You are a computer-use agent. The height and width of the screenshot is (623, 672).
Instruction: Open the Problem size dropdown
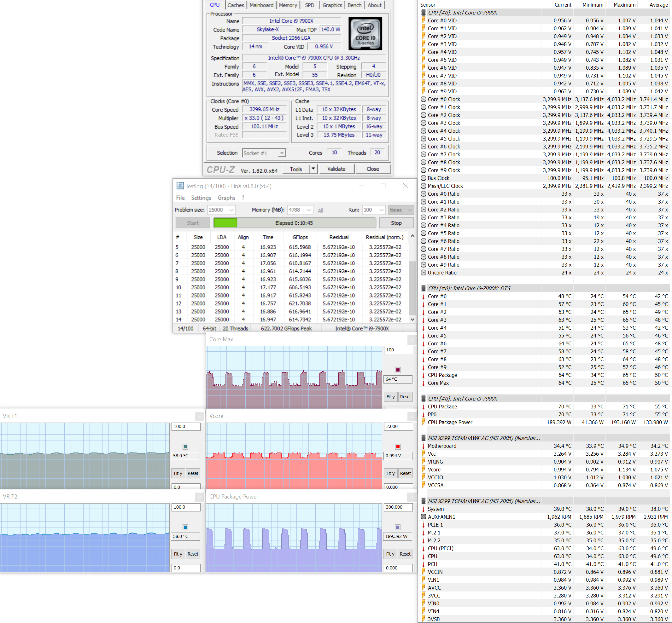[x=231, y=210]
